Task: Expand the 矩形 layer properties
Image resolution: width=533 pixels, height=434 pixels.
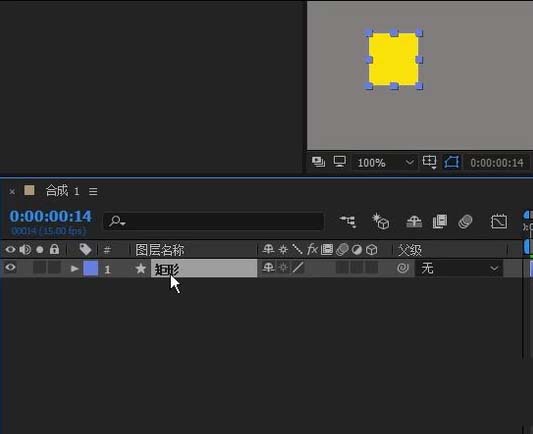Action: pos(74,268)
